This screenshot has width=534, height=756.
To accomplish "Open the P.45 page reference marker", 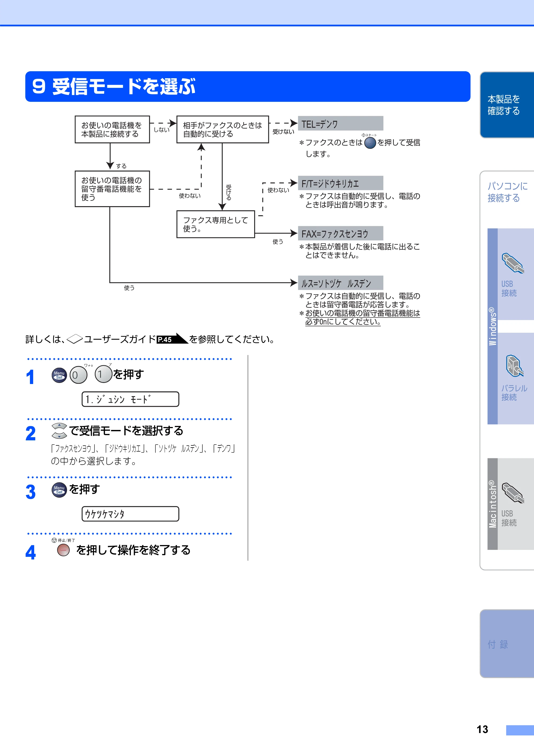I will (172, 339).
